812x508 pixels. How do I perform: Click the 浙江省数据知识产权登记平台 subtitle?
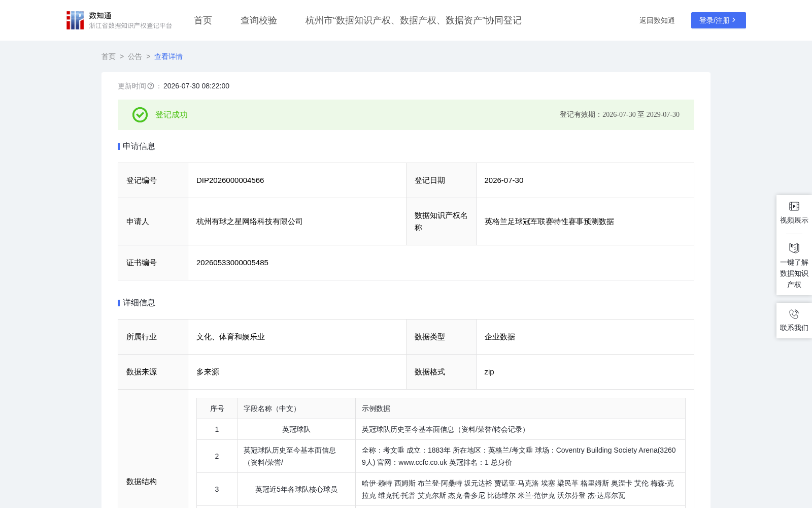pos(130,26)
